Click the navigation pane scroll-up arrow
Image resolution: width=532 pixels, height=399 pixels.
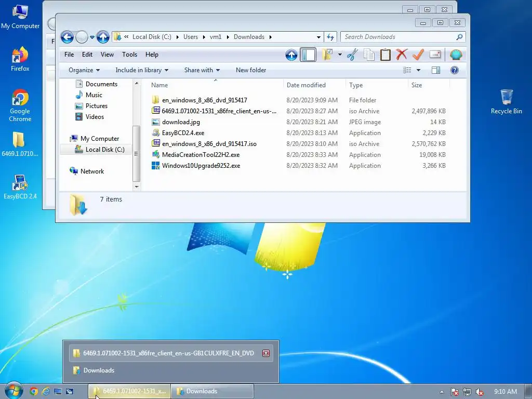(x=137, y=83)
